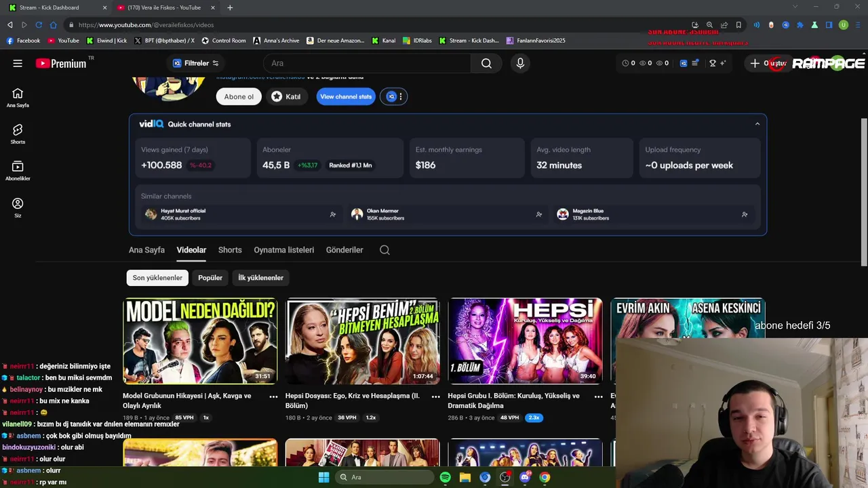Open the Siz profile sidebar item
Viewport: 868px width, 488px height.
[18, 207]
